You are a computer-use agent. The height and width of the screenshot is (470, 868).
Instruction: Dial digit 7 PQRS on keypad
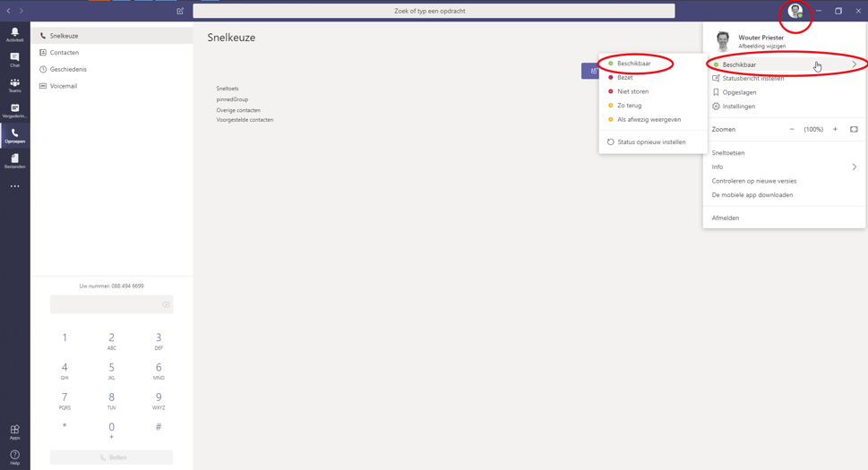64,401
